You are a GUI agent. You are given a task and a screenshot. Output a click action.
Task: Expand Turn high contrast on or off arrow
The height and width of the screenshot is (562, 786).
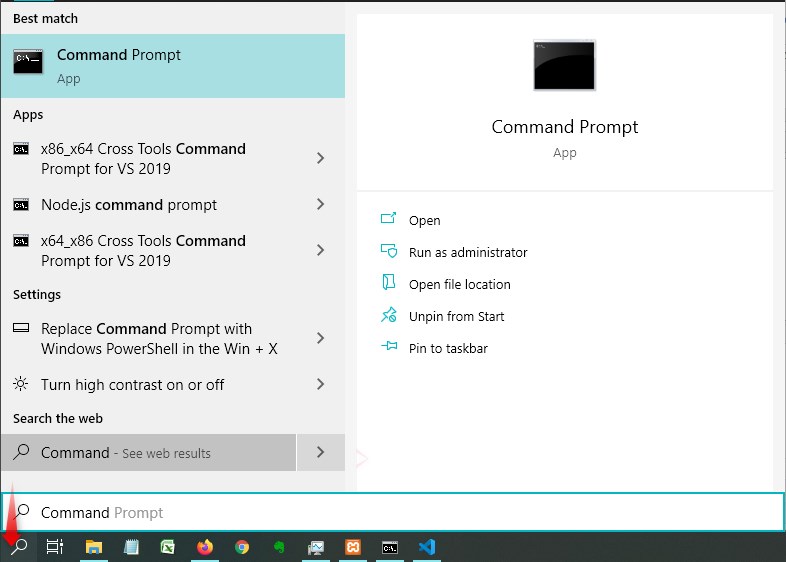point(320,384)
